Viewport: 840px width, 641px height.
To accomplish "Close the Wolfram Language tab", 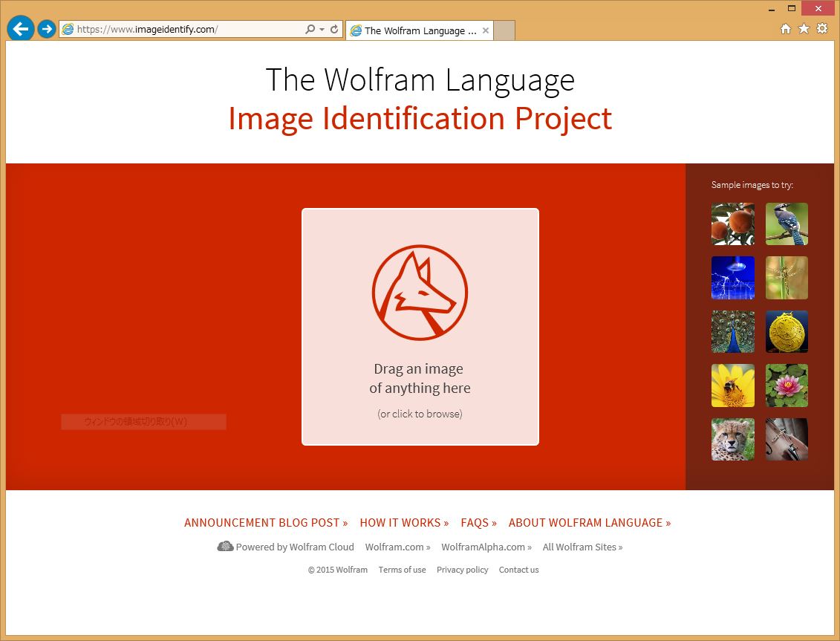I will click(485, 30).
